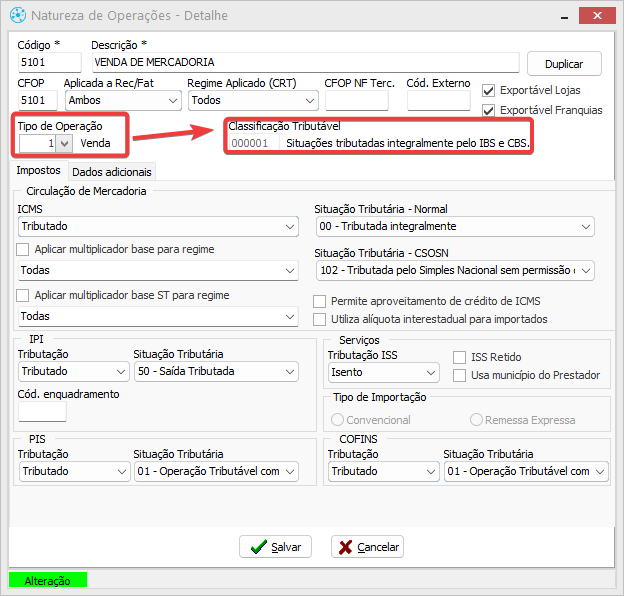Uncheck the Exportável Franquias checkbox

click(489, 110)
